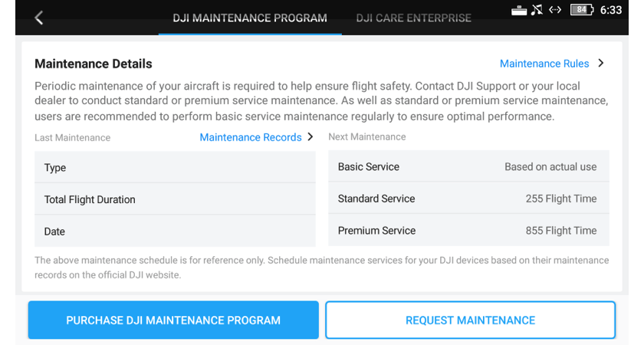Viewport: 644px width, 345px height.
Task: Select the DJI Maintenance Program tab
Action: 250,18
